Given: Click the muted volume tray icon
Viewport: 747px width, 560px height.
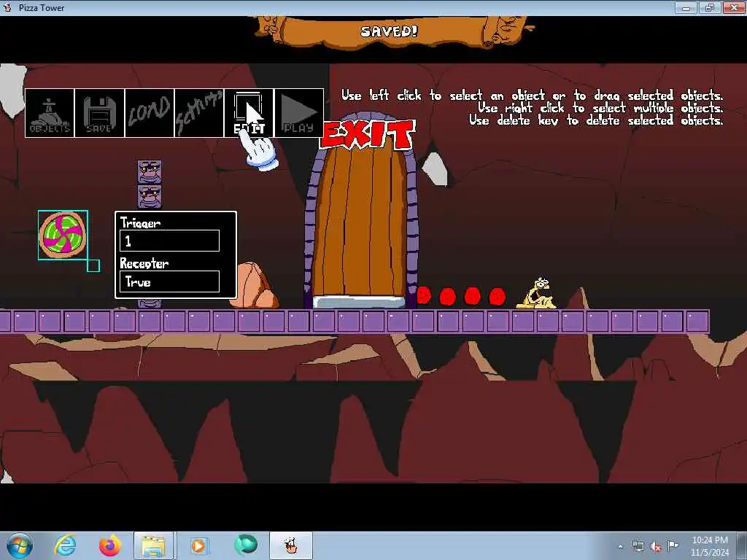Looking at the screenshot, I should pos(656,546).
